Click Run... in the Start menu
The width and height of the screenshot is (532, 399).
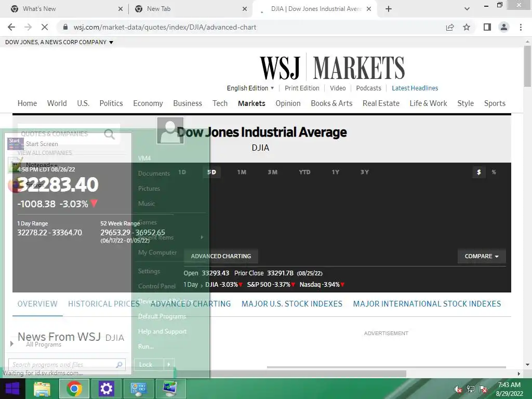coord(146,347)
